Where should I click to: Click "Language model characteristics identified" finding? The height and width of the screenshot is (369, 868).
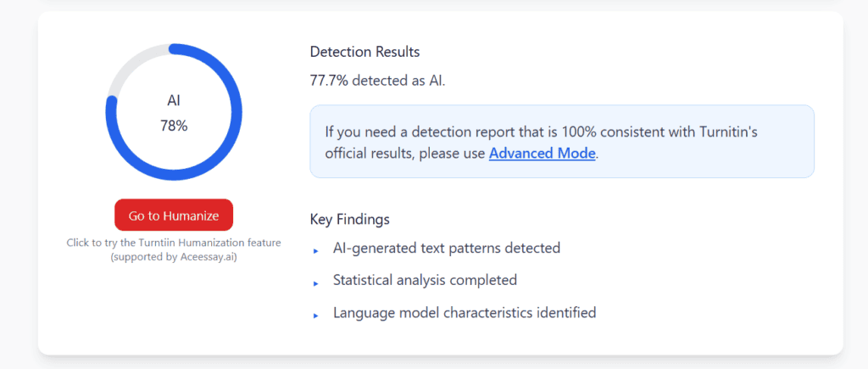click(x=465, y=312)
